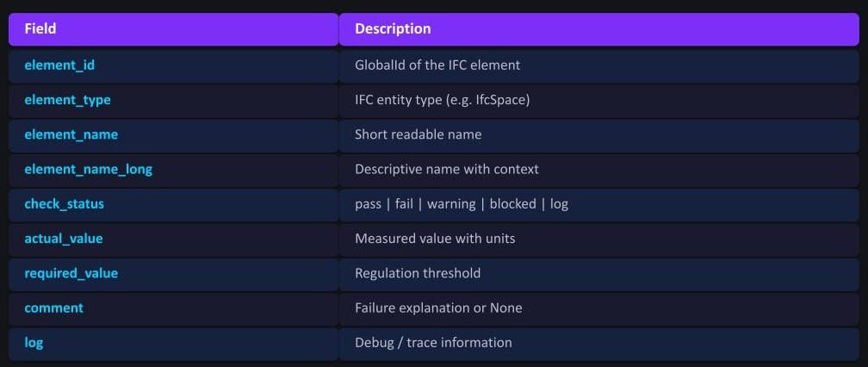Click the actual_value field label

pos(64,238)
